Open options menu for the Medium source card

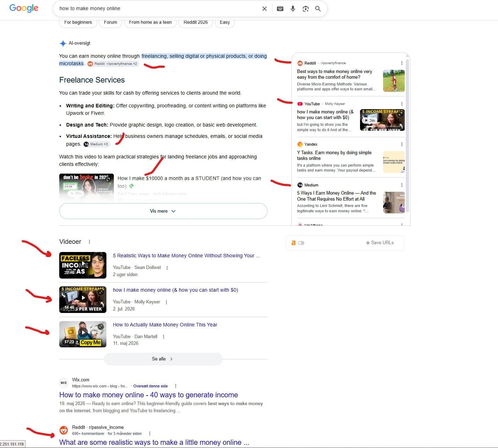[402, 185]
